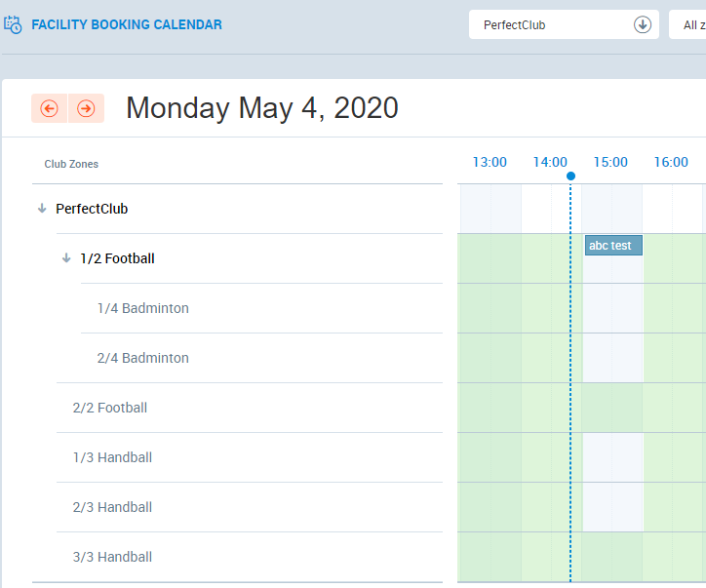The width and height of the screenshot is (706, 588).
Task: Select the 2/3 Handball zone row
Action: [112, 507]
